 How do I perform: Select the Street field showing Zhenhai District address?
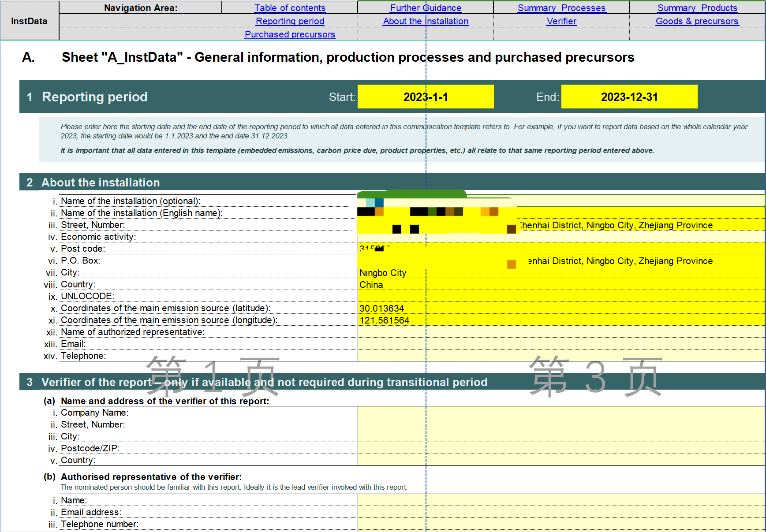tap(561, 225)
